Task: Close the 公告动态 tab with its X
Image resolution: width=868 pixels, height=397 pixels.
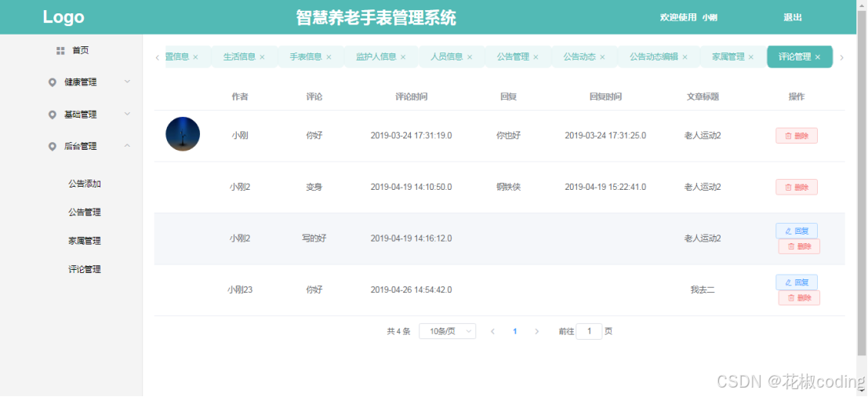Action: 602,57
